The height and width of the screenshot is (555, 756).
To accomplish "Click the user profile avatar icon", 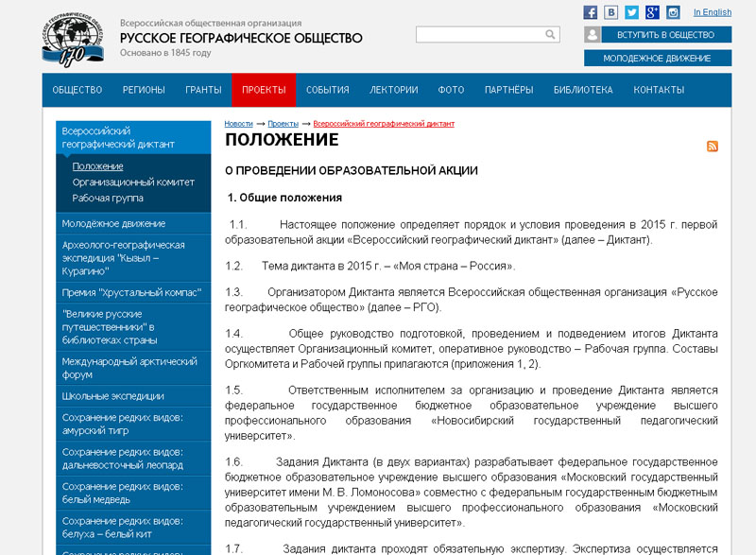I will click(593, 35).
